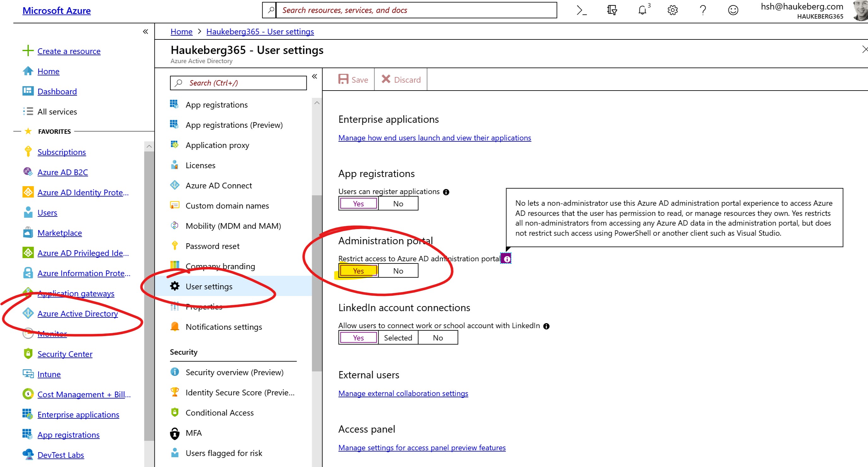Collapse the main left navigation sidebar
The image size is (868, 467).
tap(146, 32)
